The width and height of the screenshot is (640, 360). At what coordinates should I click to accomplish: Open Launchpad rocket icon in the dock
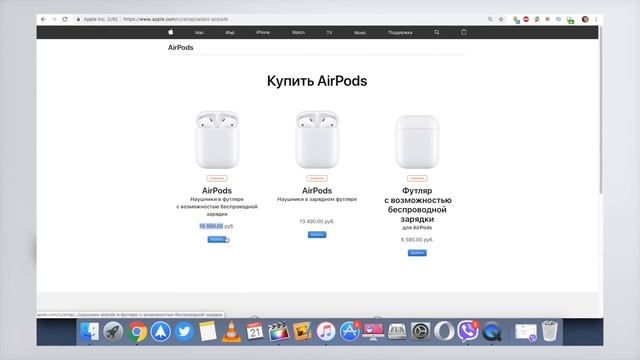pyautogui.click(x=113, y=331)
